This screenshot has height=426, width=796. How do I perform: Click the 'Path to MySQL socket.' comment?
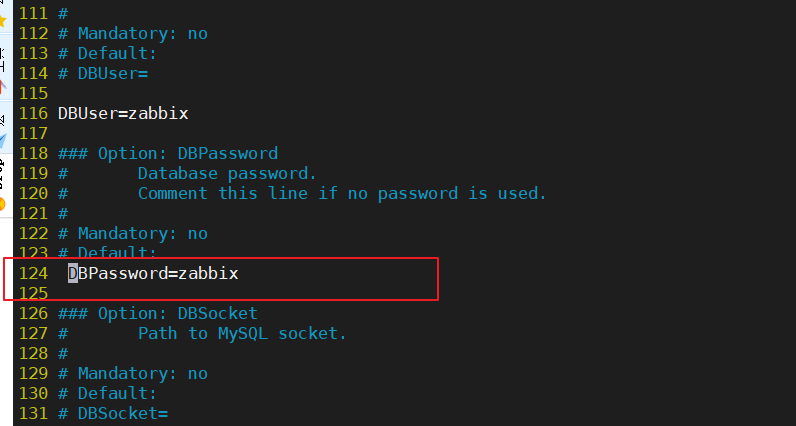point(242,333)
